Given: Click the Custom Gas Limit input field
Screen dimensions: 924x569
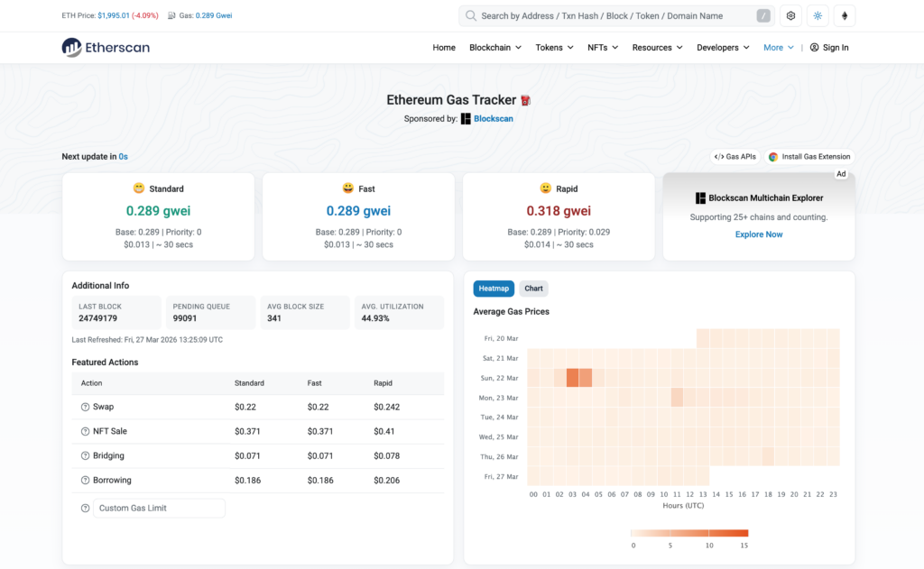Looking at the screenshot, I should point(159,509).
